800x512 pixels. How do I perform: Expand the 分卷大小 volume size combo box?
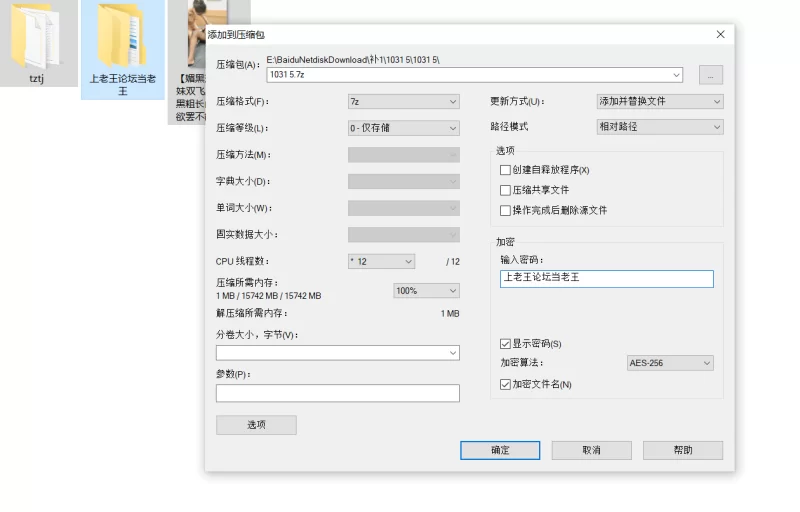(x=338, y=353)
